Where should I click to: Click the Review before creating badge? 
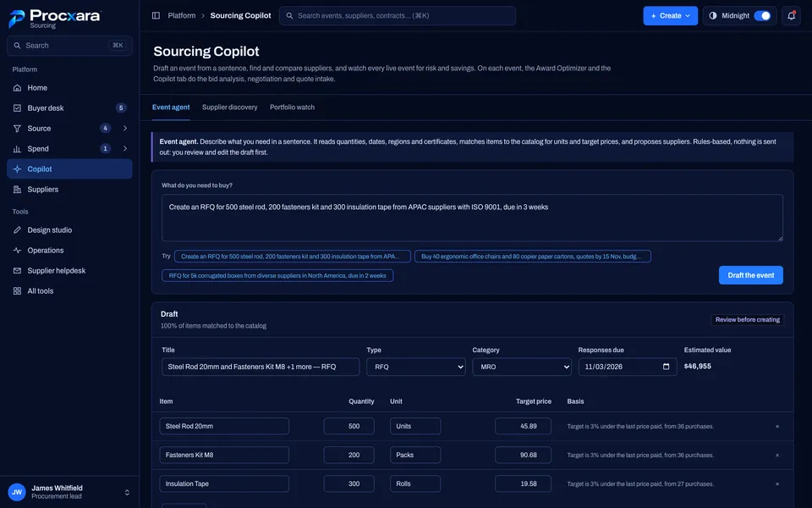[747, 320]
